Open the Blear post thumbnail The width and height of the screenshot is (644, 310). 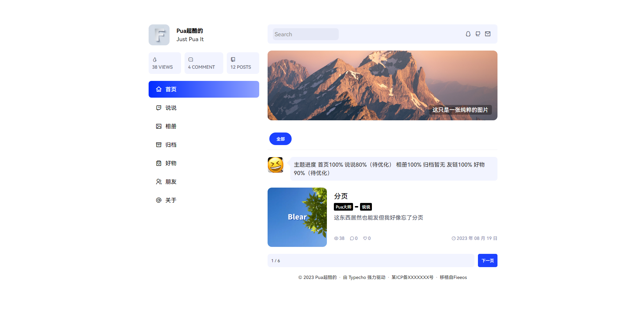[x=297, y=217]
